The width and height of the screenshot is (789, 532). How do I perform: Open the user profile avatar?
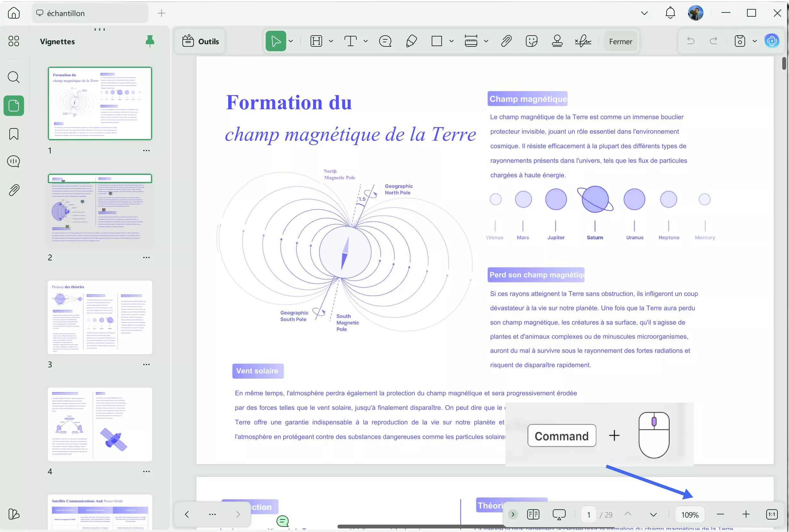[x=696, y=13]
